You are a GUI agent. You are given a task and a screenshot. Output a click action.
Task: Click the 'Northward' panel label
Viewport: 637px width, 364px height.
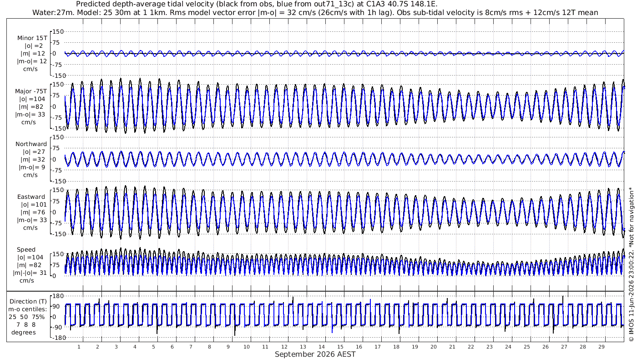[31, 144]
